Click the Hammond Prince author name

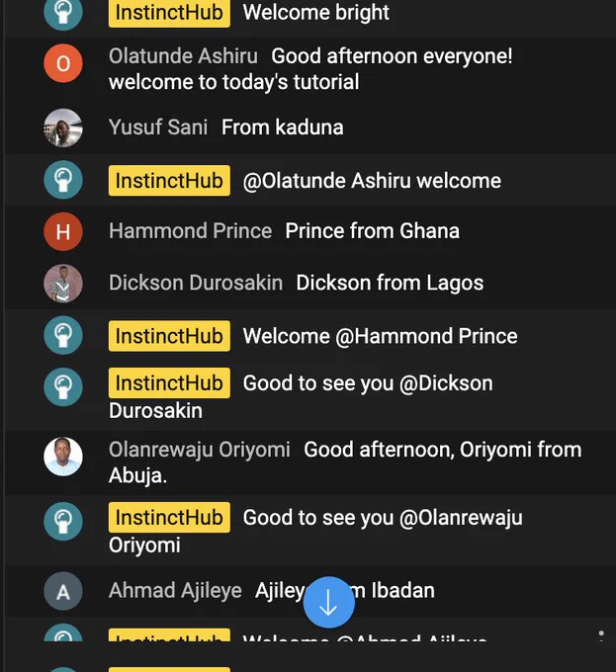190,231
